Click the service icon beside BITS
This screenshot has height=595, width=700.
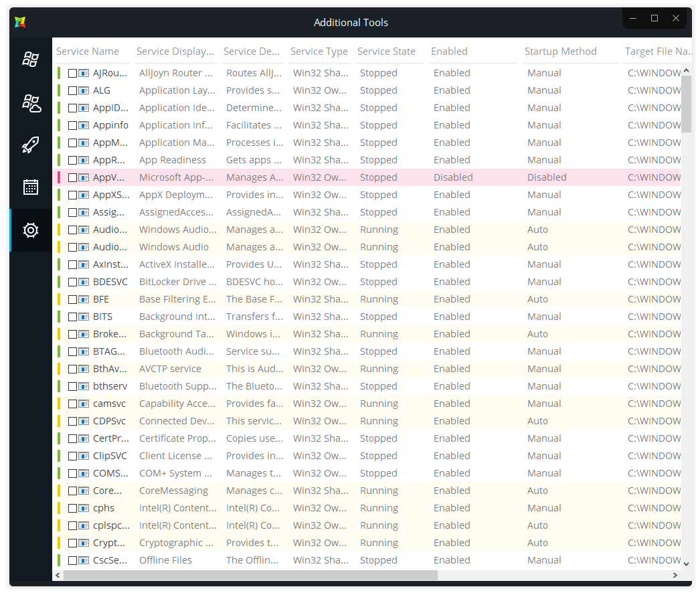(x=84, y=317)
